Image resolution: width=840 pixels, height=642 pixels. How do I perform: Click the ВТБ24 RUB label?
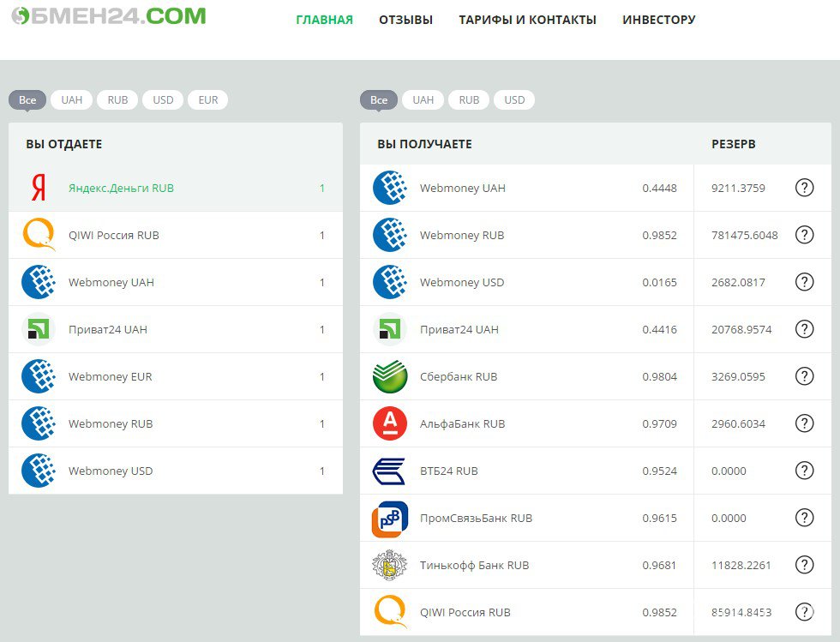449,471
